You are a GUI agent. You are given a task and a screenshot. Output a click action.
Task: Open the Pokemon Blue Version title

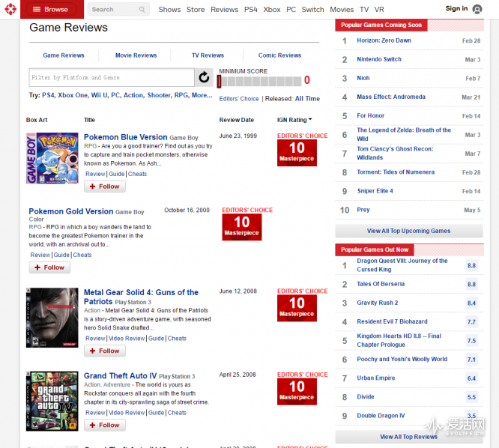[125, 137]
